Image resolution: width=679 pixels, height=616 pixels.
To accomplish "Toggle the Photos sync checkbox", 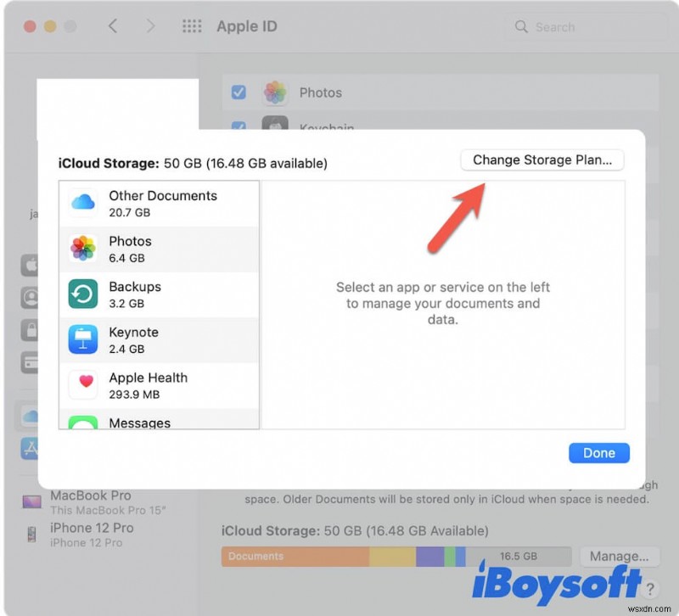I will click(238, 93).
